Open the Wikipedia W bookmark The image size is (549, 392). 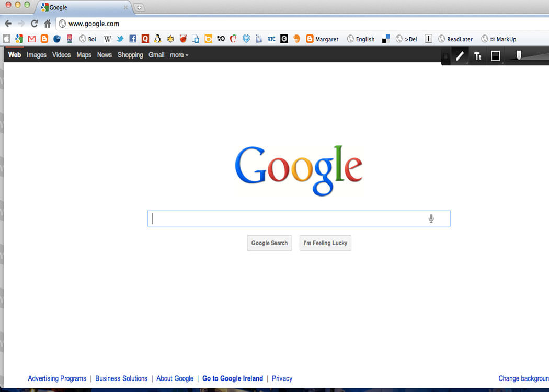pos(107,39)
